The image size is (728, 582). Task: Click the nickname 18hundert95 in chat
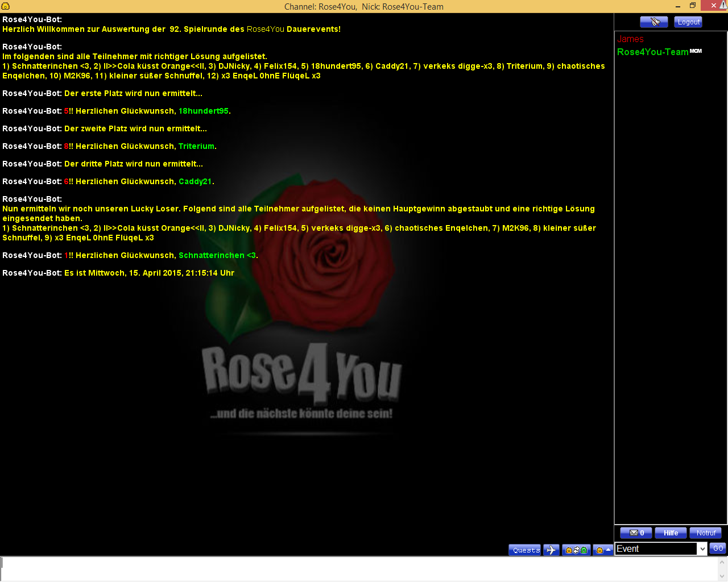[x=203, y=111]
